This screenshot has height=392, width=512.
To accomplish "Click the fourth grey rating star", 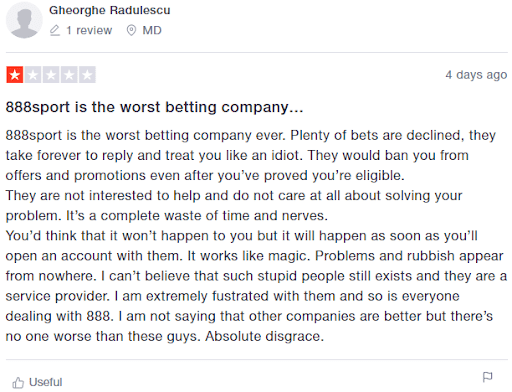I will [69, 75].
